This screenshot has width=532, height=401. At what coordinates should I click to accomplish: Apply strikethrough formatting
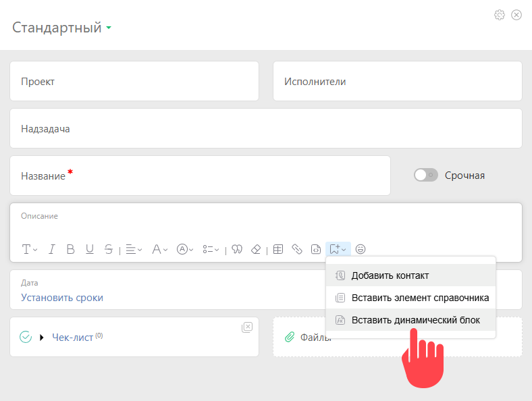coord(109,249)
